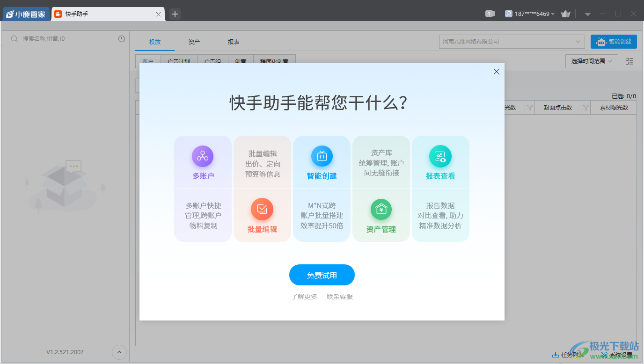Click the search history clock icon
Image resolution: width=644 pixels, height=364 pixels.
pos(122,39)
